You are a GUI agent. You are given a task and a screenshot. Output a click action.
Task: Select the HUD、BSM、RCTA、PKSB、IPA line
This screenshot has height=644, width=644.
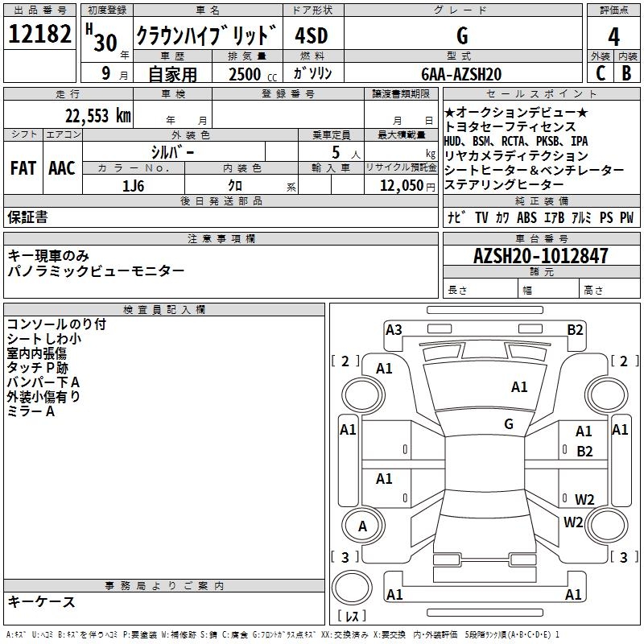(516, 142)
